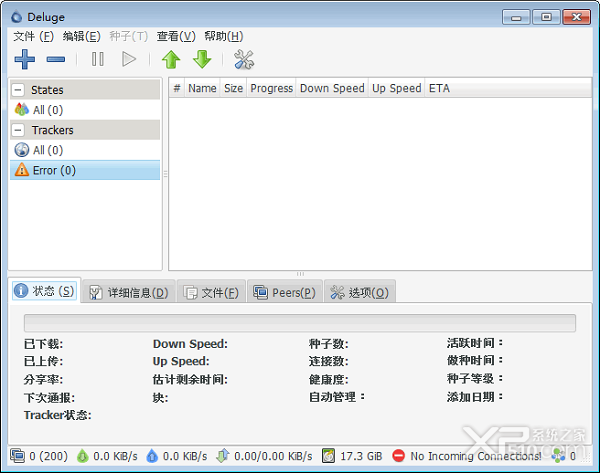This screenshot has height=473, width=600.
Task: Switch to the 文件(F) bottom tab
Action: pos(211,293)
